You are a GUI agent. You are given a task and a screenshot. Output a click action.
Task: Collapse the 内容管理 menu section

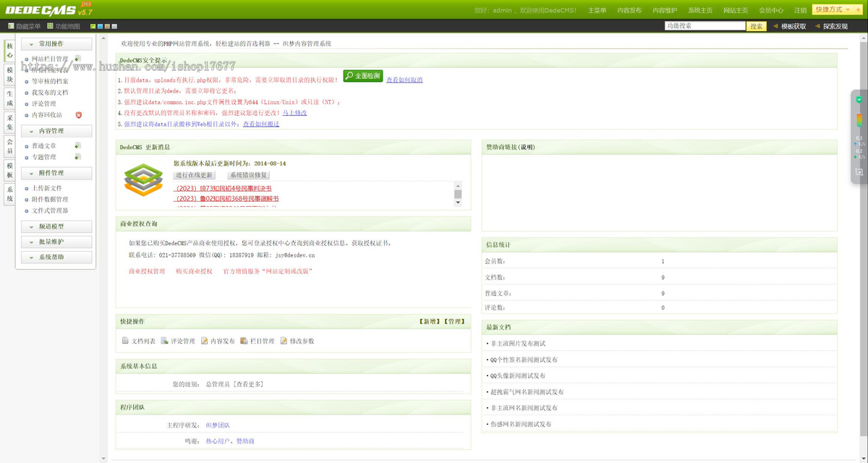click(x=56, y=131)
